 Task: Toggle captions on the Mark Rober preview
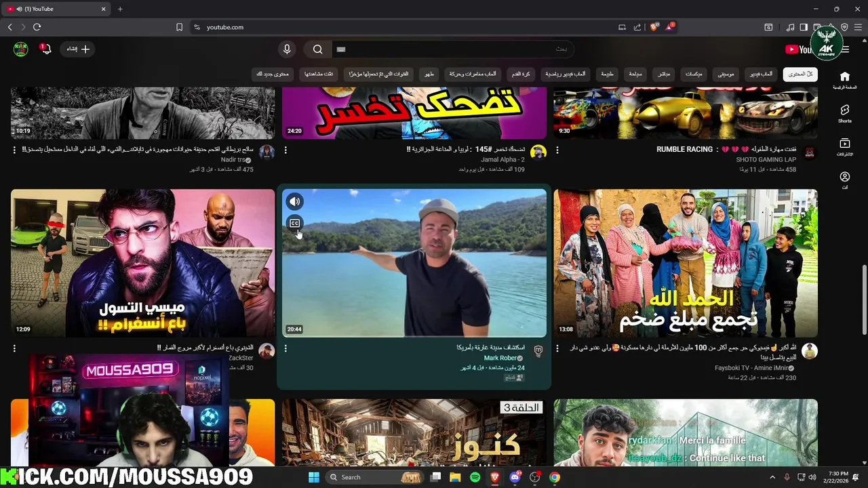pyautogui.click(x=294, y=223)
